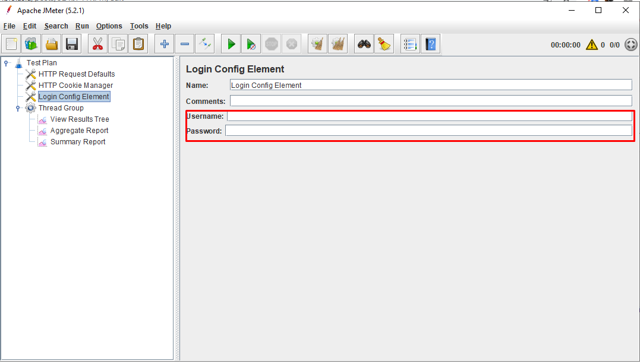Screen dimensions: 640x364
Task: Click Start no pauses icon
Action: click(251, 44)
